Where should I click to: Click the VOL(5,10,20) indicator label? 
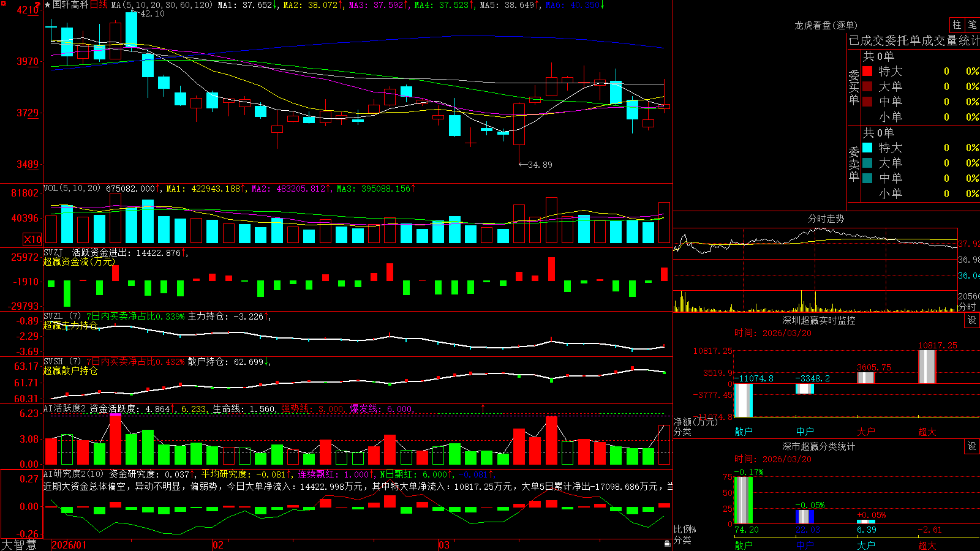coord(72,188)
